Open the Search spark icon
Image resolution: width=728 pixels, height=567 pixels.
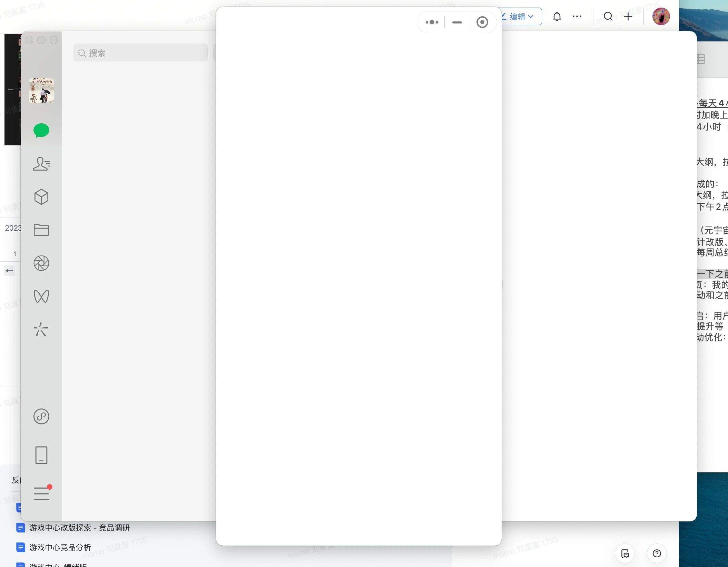(x=41, y=329)
